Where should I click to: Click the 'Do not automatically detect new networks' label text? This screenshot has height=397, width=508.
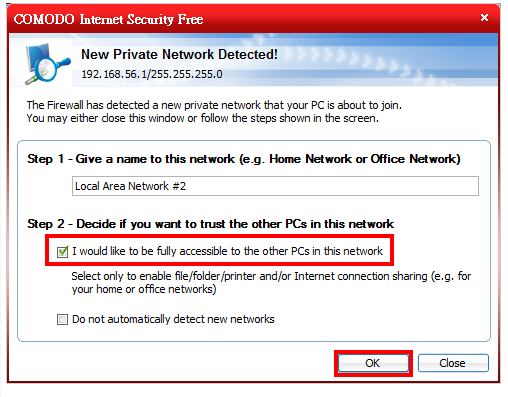tap(173, 319)
